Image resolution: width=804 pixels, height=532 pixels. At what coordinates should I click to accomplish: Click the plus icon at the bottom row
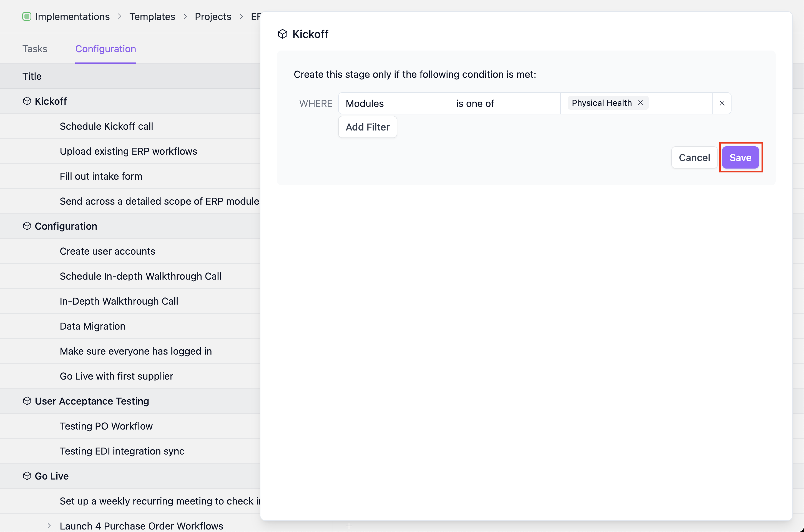tap(349, 526)
